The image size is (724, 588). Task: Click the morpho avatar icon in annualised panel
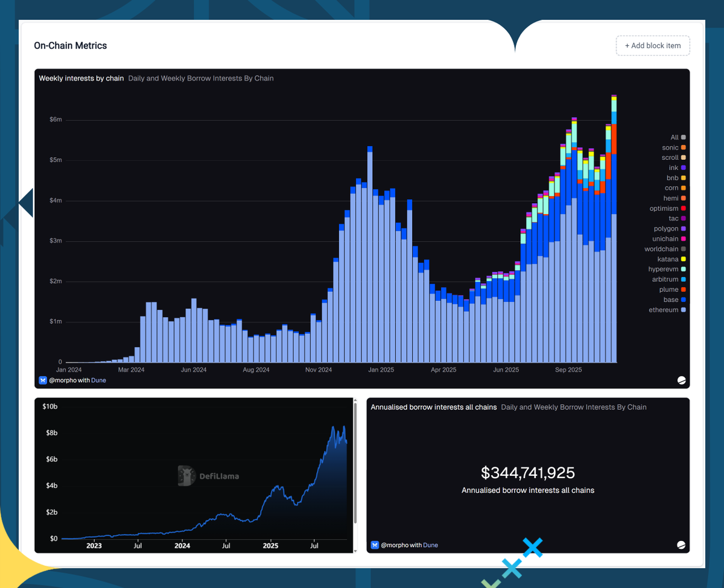375,545
